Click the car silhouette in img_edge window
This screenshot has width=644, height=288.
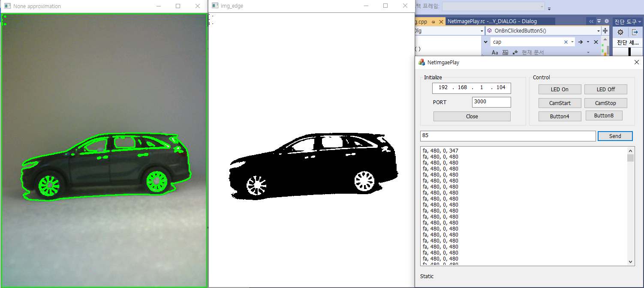313,167
